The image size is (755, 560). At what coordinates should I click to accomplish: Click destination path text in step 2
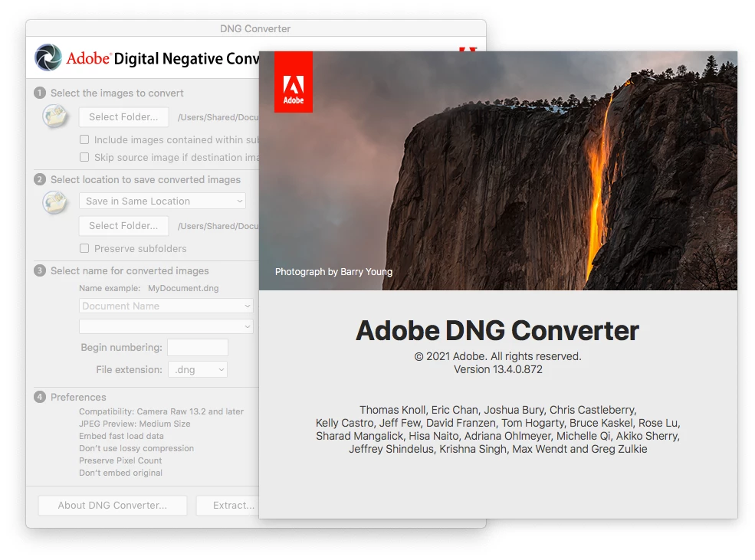click(x=218, y=226)
